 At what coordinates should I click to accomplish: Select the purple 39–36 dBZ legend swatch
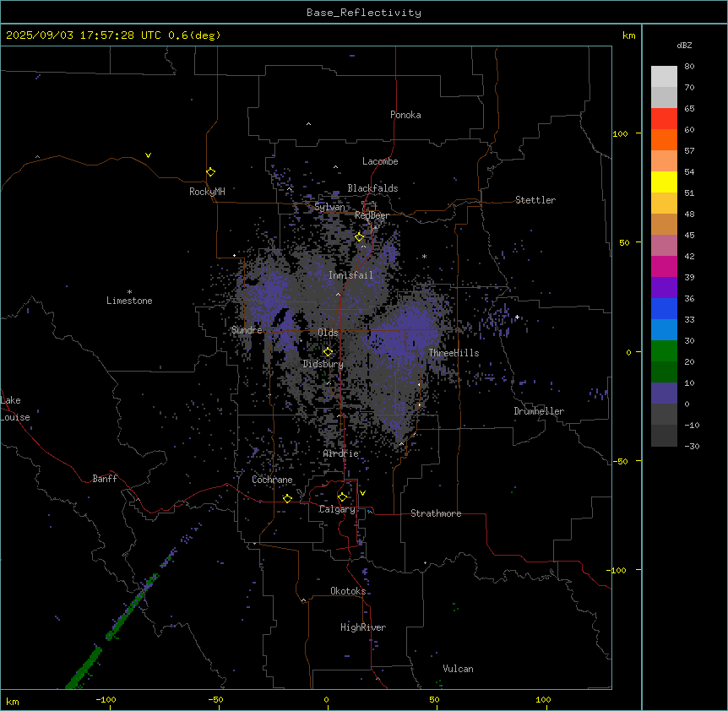664,288
